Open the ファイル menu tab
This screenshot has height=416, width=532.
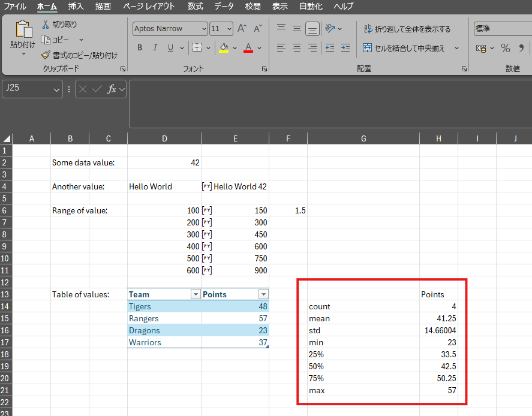(x=15, y=6)
